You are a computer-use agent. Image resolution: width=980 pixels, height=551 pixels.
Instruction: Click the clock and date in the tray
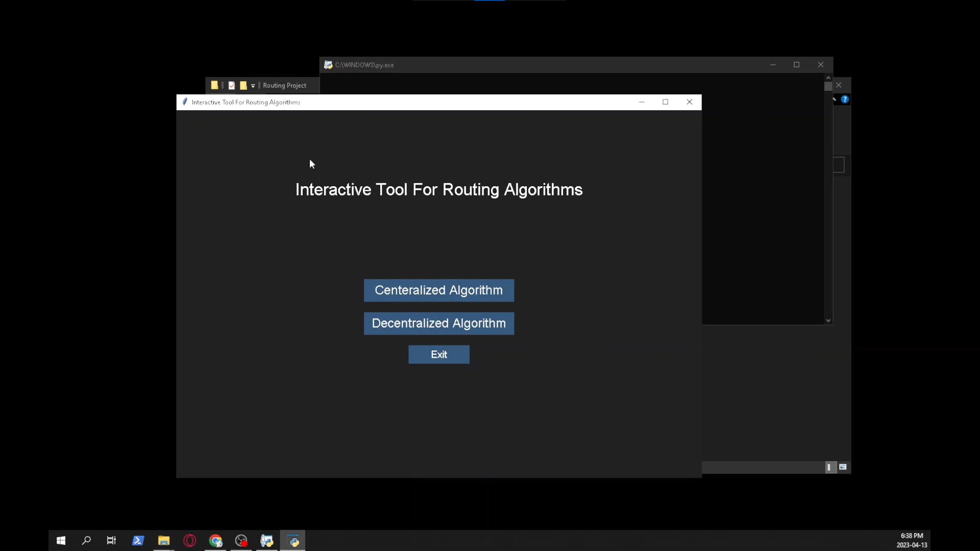(x=912, y=540)
